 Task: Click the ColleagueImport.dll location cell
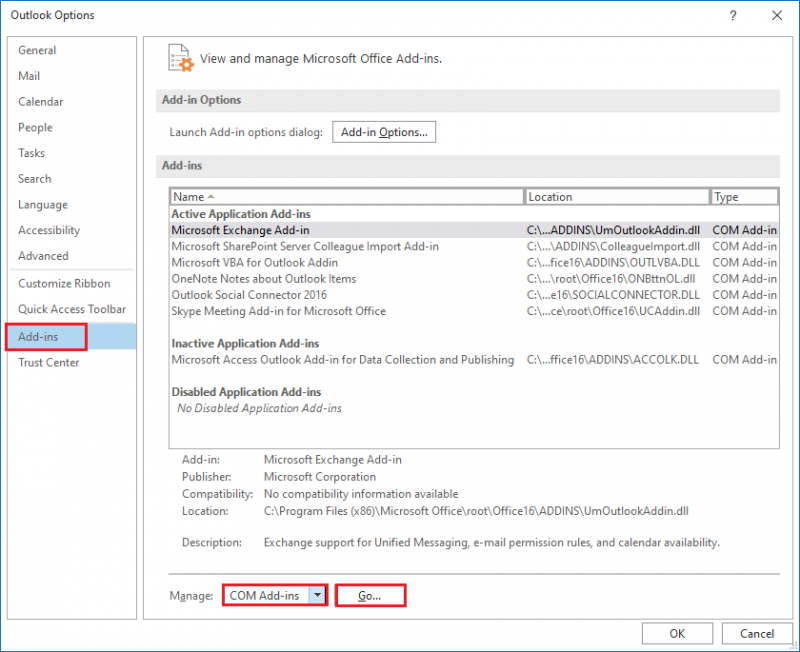613,246
